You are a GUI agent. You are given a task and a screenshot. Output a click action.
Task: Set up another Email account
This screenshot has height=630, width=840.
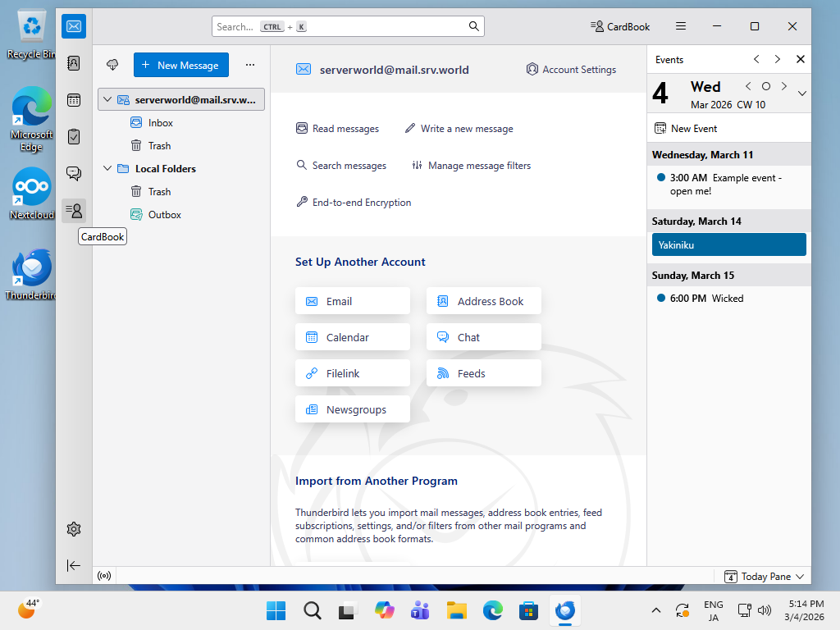(x=353, y=301)
